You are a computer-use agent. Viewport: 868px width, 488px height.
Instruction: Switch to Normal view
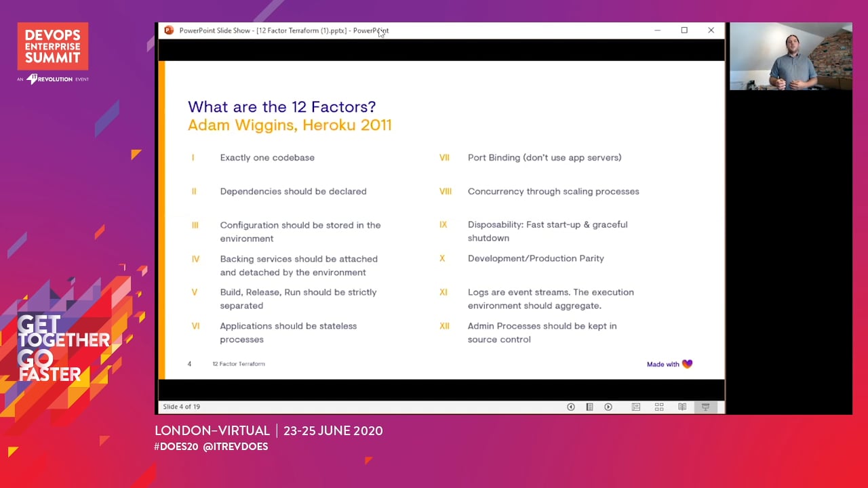[636, 407]
